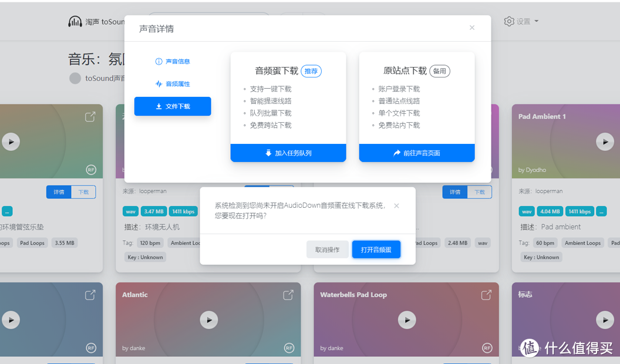Click the 前往声音页面 button
The height and width of the screenshot is (364, 620).
tap(417, 153)
